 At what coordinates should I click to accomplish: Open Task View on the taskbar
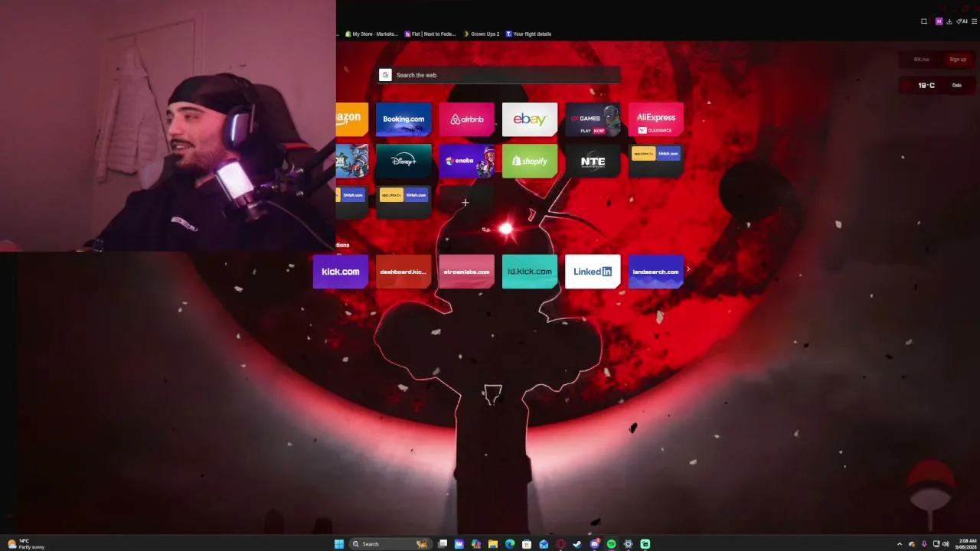pos(443,544)
